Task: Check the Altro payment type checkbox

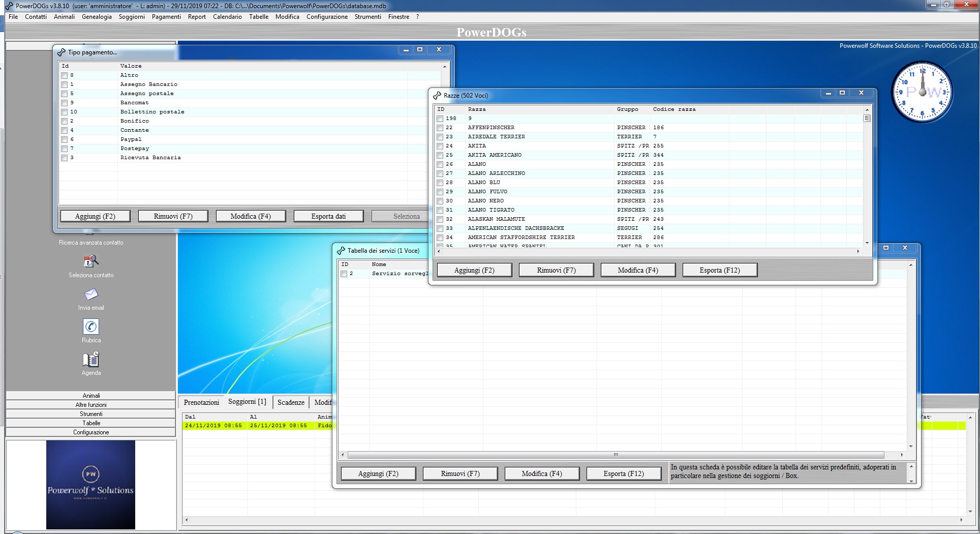Action: tap(64, 75)
